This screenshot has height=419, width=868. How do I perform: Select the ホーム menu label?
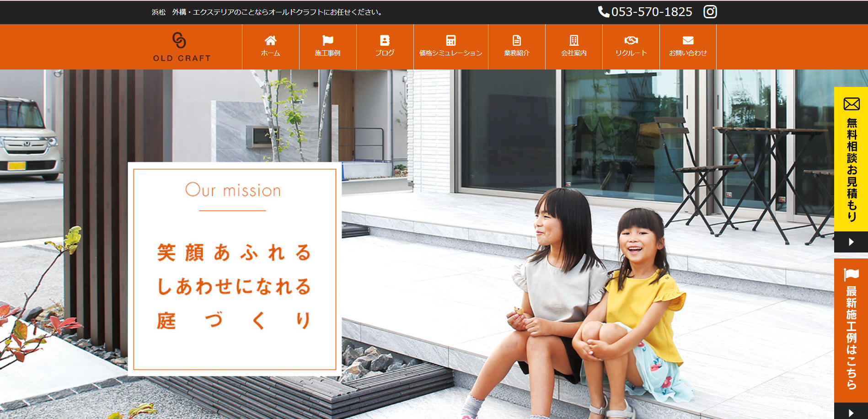coord(270,53)
